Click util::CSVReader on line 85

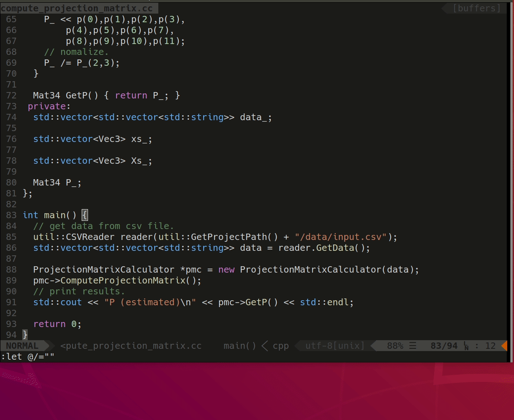pos(74,237)
